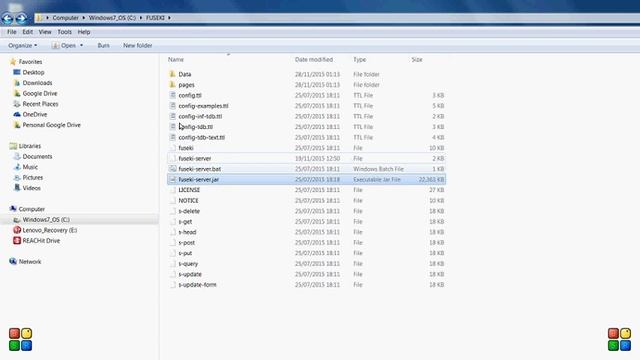Expand the arrow after Windows7_OS (C:) breadcrumb

(141, 18)
